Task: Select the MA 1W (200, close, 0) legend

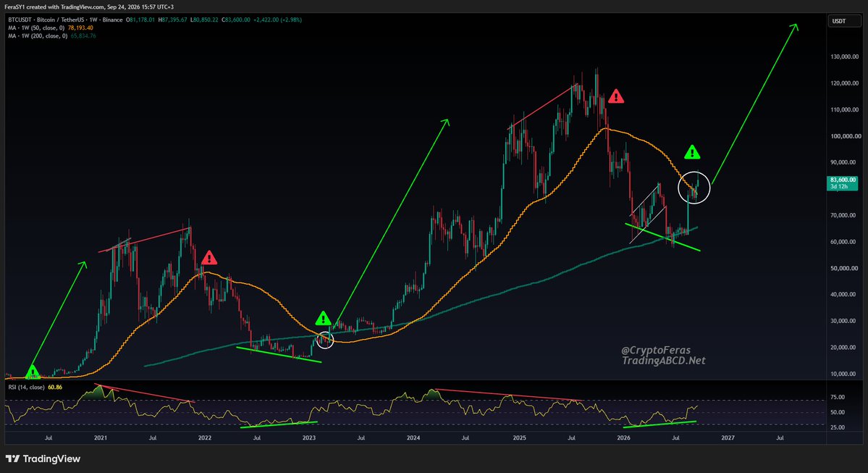Action: pyautogui.click(x=38, y=36)
